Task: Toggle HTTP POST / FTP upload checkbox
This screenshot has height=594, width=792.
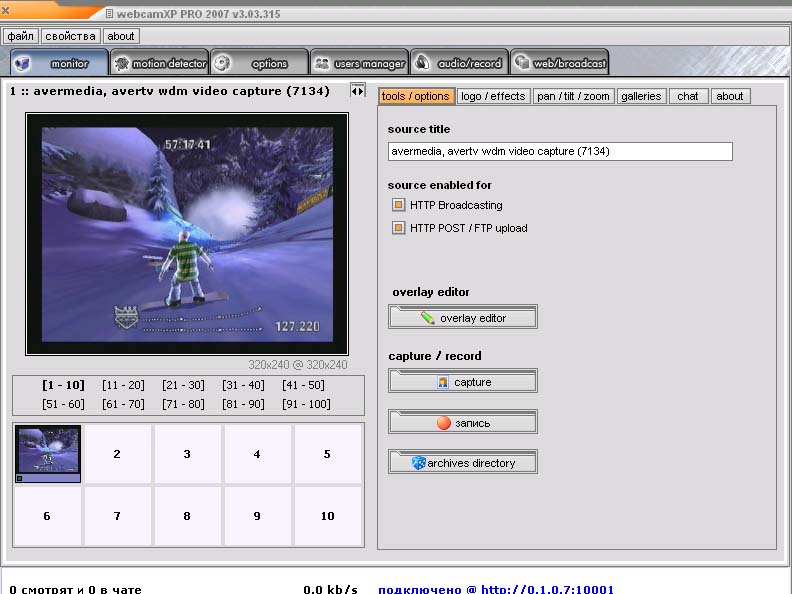Action: 399,228
